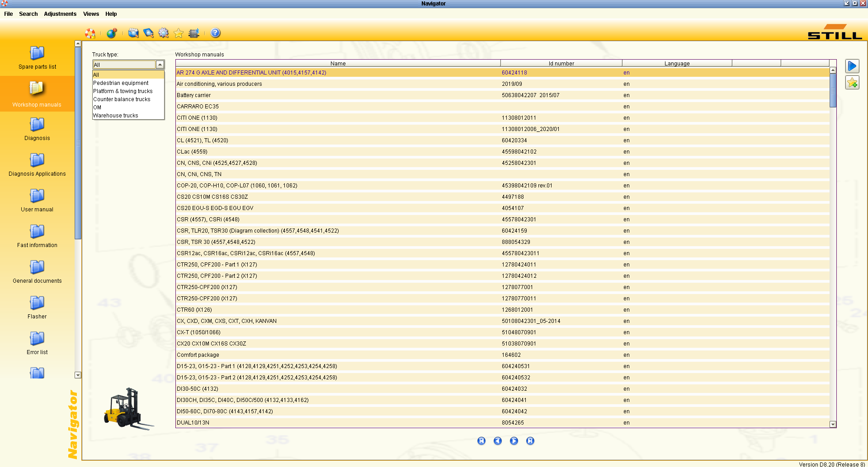Go to the previous page of results
Image resolution: width=868 pixels, height=467 pixels.
(498, 441)
